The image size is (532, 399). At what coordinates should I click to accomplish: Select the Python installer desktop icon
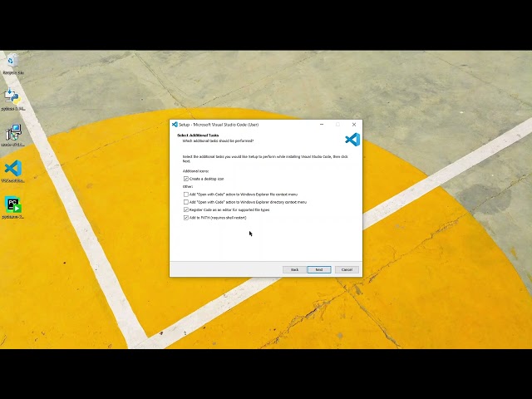point(13,99)
